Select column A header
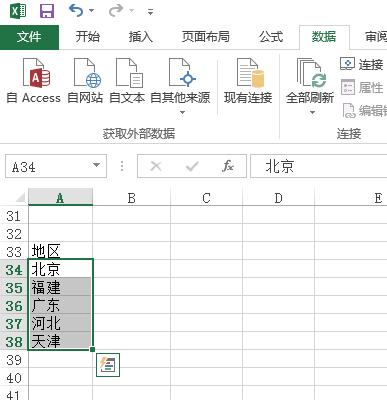Screen dimensions: 387x400 click(x=60, y=198)
